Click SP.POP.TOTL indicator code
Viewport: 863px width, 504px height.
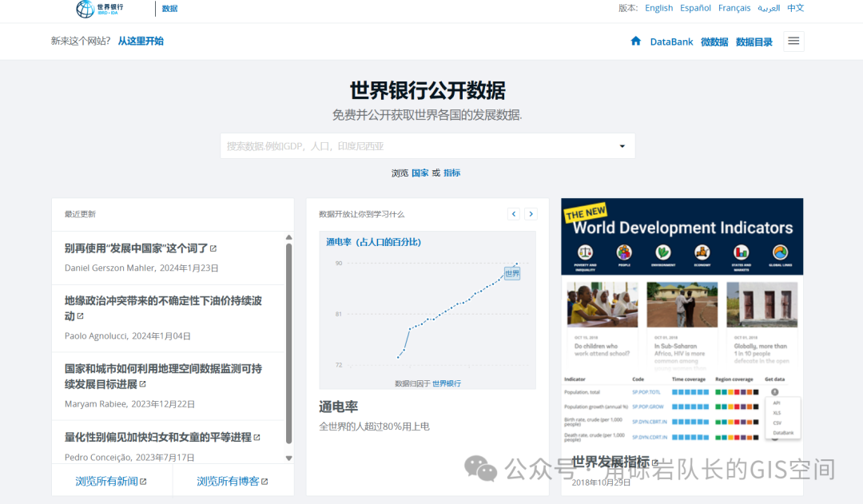click(646, 392)
